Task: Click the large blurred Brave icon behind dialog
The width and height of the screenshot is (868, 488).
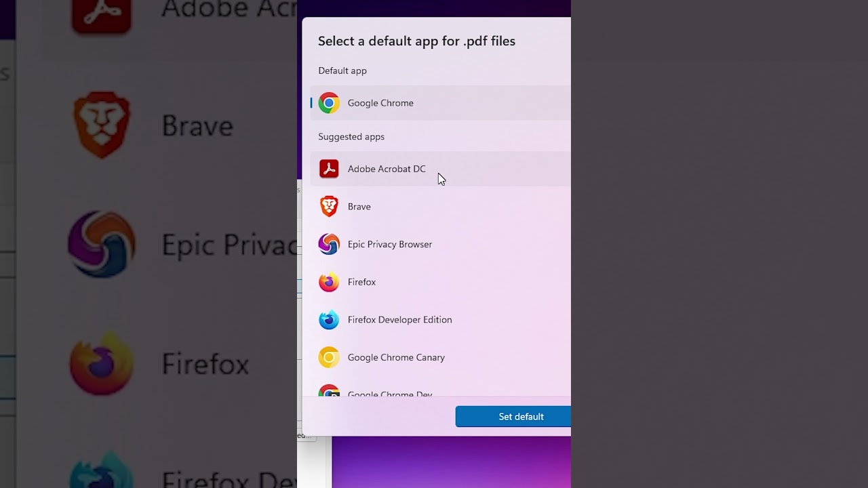Action: click(102, 125)
